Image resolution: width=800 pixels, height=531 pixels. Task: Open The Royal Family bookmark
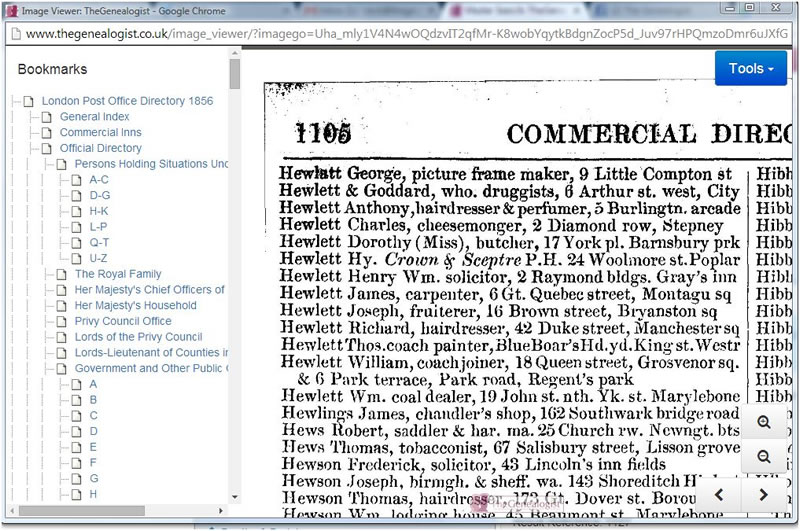(118, 274)
